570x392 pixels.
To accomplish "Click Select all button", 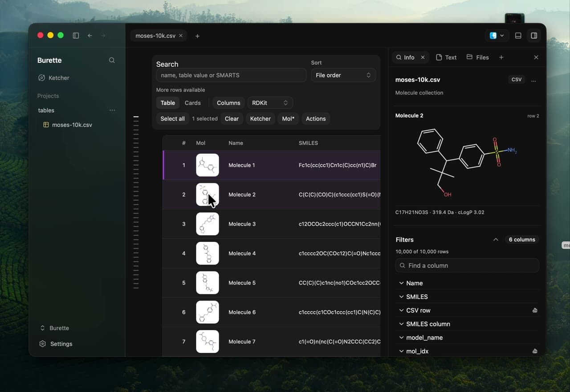I will tap(173, 119).
